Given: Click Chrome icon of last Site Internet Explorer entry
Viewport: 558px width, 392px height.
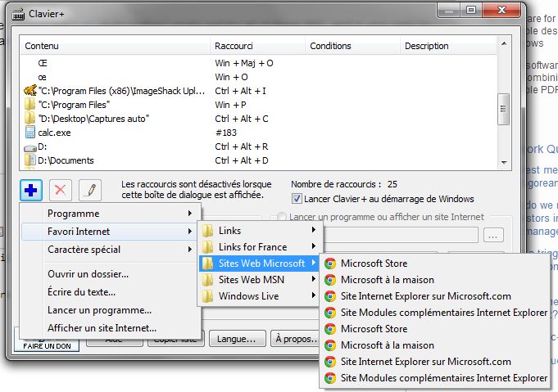Looking at the screenshot, I should (x=330, y=362).
